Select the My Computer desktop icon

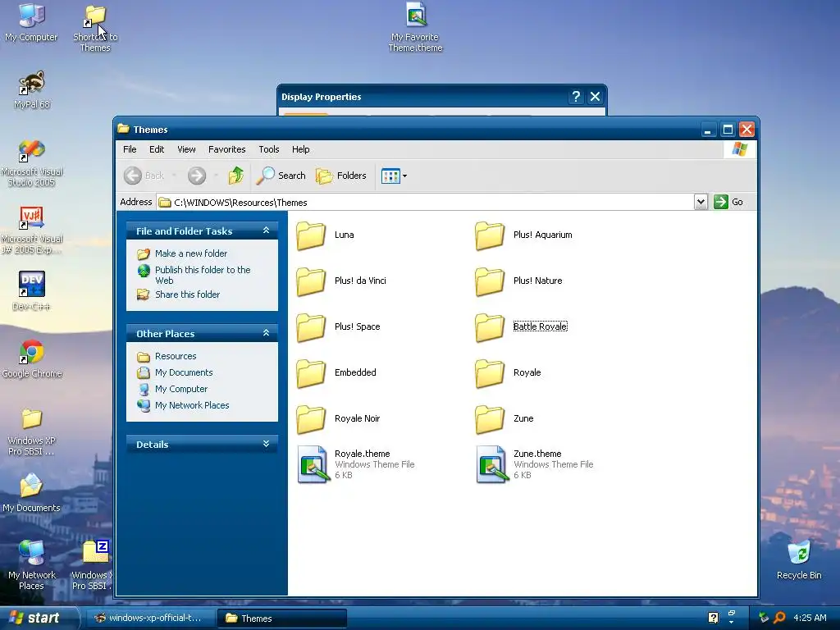(x=31, y=22)
